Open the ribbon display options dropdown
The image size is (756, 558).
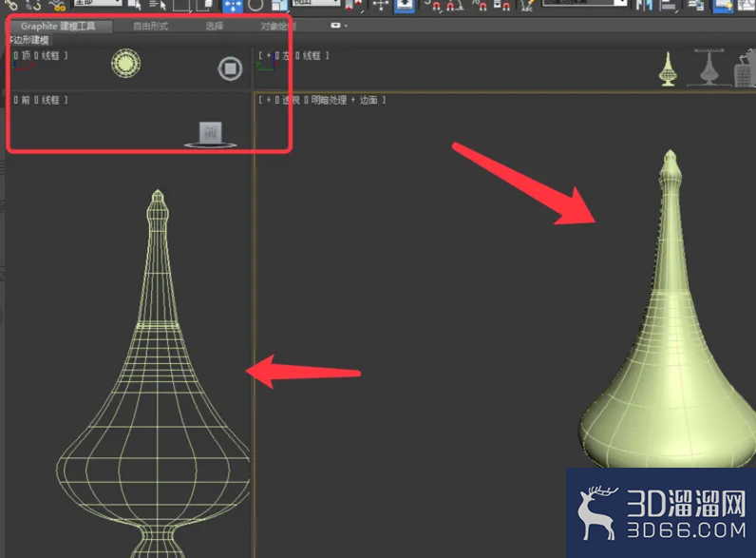[x=339, y=26]
